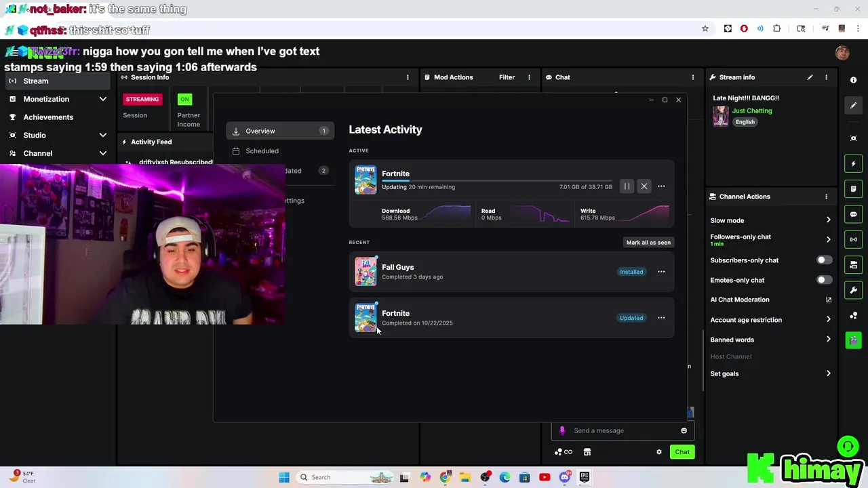The image size is (868, 488).
Task: Click the green Chat send button
Action: point(682,452)
